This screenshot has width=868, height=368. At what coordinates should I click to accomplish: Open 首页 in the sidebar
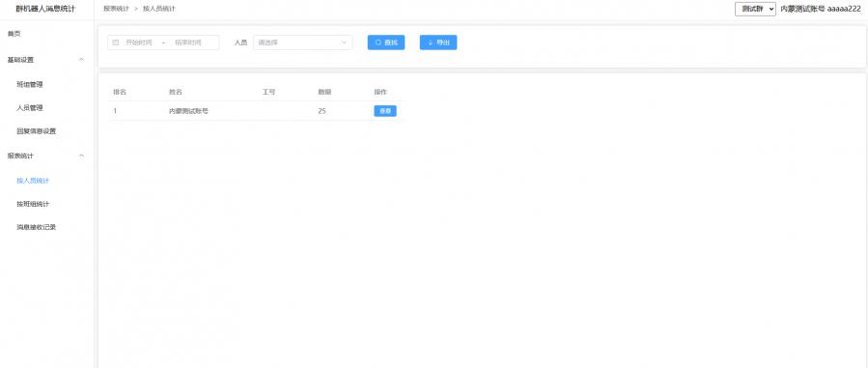[14, 34]
